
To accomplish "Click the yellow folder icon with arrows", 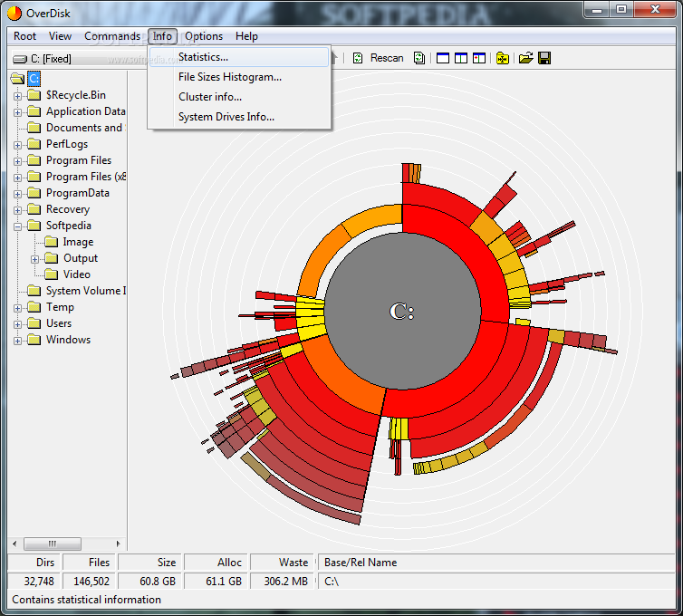I will click(x=503, y=58).
